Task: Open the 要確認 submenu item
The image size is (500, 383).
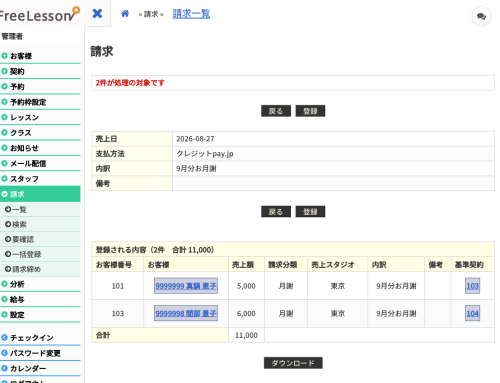Action: click(x=40, y=239)
